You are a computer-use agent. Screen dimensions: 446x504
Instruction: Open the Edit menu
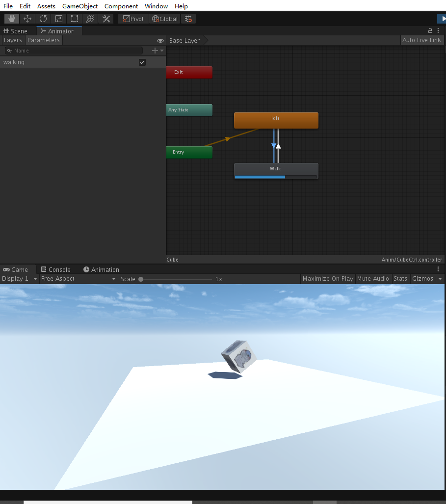[x=25, y=6]
